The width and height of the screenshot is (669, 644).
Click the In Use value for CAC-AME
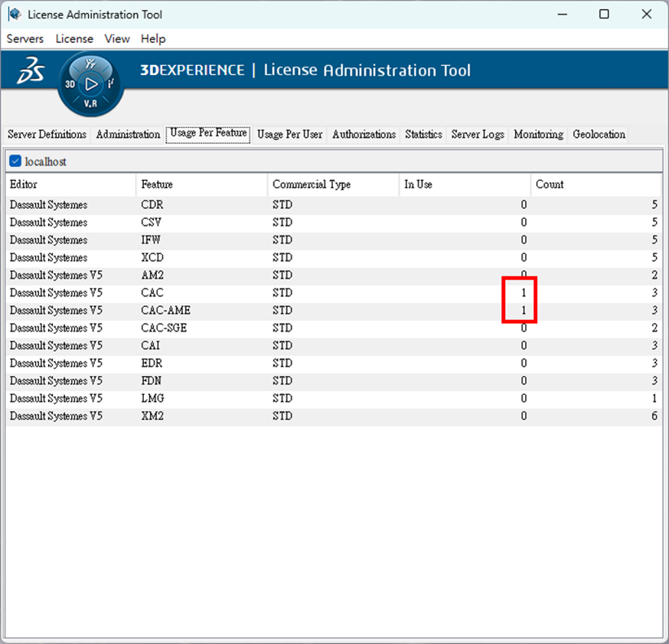524,310
